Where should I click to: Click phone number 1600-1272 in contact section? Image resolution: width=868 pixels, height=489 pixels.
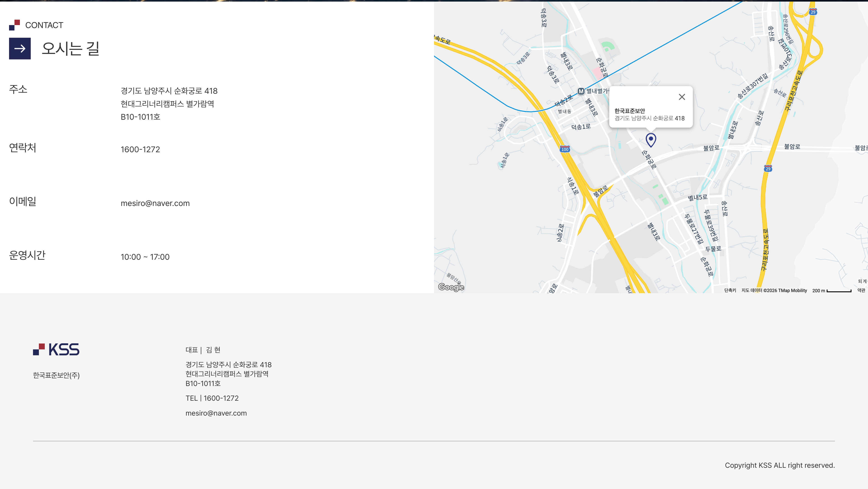tap(140, 149)
